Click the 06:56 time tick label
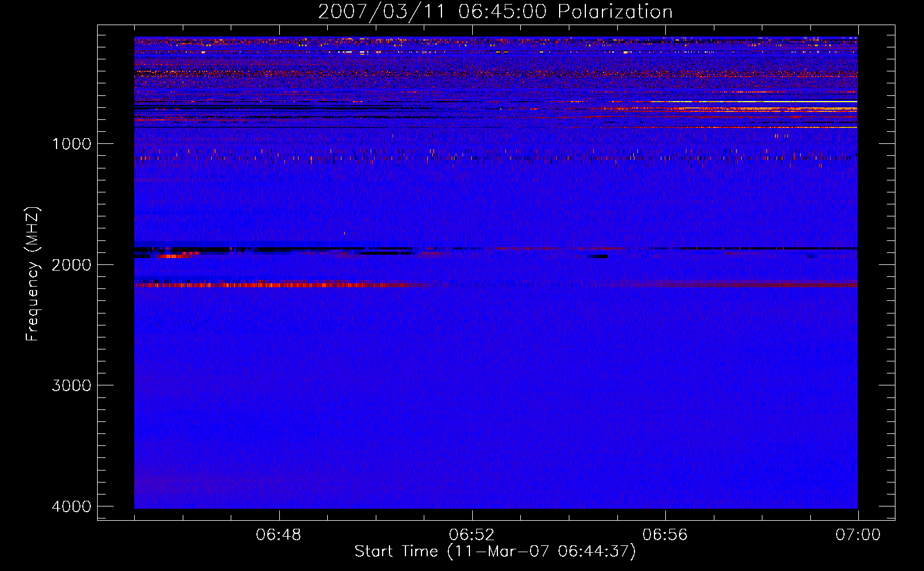Image resolution: width=924 pixels, height=571 pixels. pos(665,535)
